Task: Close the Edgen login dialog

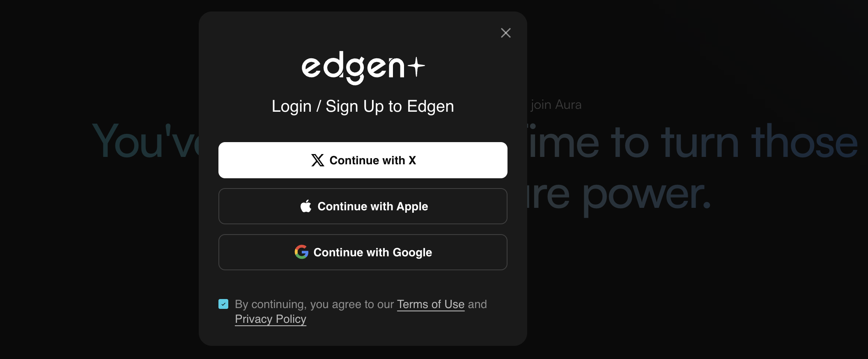Action: (x=505, y=33)
